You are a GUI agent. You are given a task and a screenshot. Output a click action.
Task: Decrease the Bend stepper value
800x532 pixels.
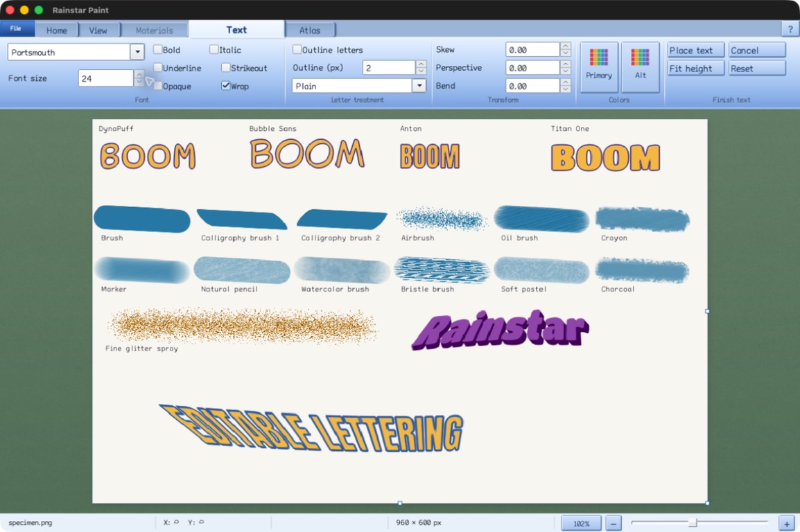pyautogui.click(x=565, y=89)
